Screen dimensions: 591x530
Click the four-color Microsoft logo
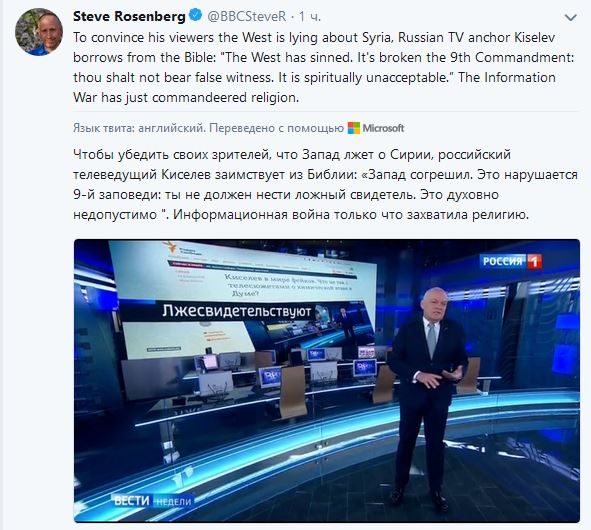pyautogui.click(x=354, y=128)
